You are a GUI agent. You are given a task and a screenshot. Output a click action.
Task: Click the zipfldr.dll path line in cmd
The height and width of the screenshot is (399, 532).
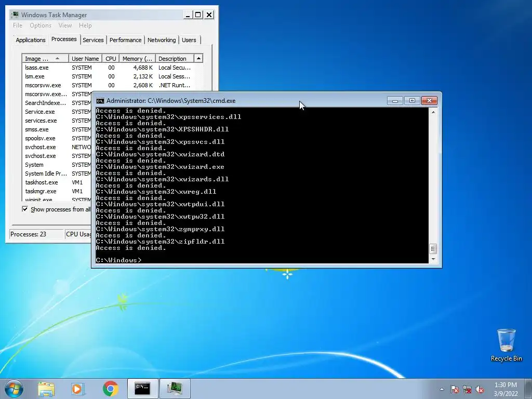click(x=160, y=242)
